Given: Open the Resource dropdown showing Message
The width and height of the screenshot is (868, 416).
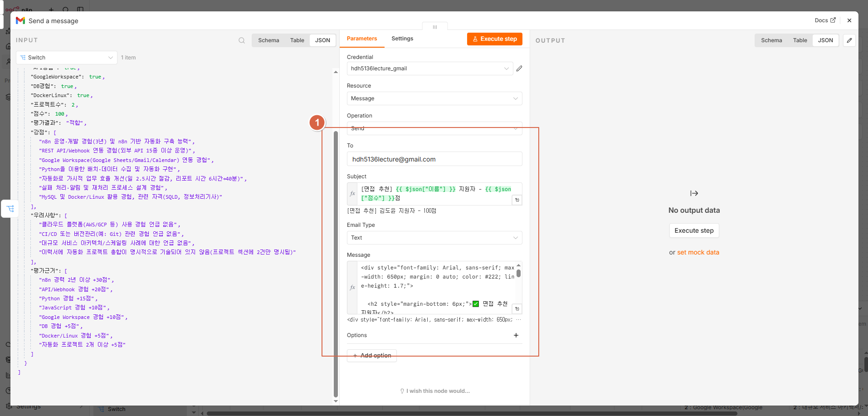Looking at the screenshot, I should coord(434,98).
